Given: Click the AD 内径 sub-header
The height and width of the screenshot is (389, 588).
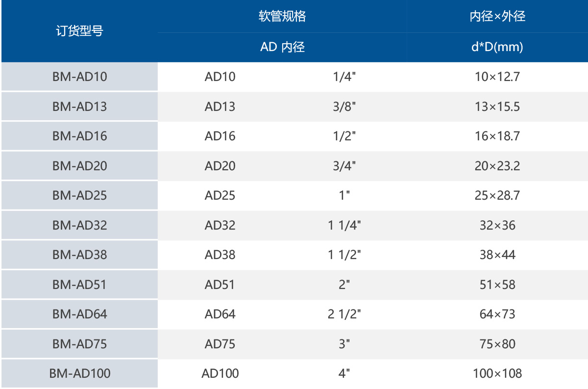Looking at the screenshot, I should tap(282, 47).
